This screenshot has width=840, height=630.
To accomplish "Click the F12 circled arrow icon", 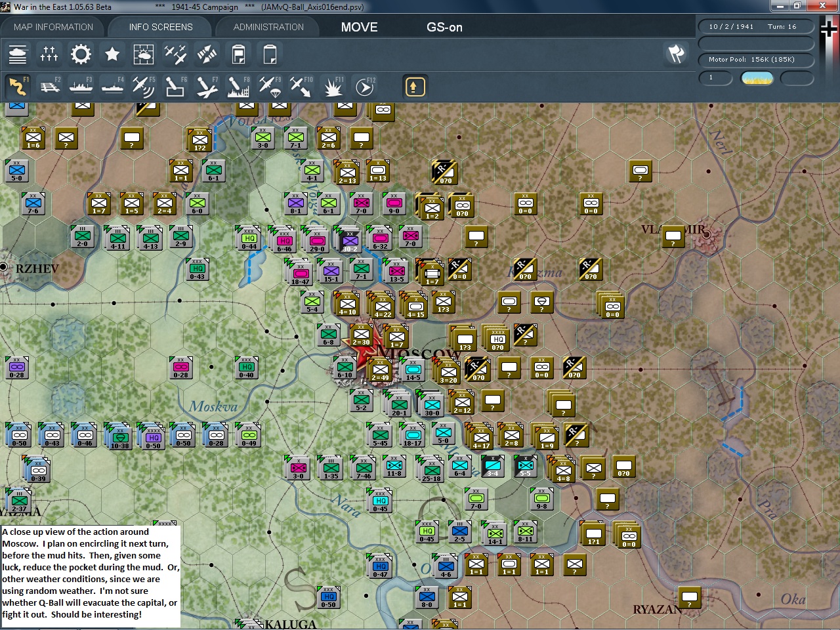I will (x=364, y=87).
